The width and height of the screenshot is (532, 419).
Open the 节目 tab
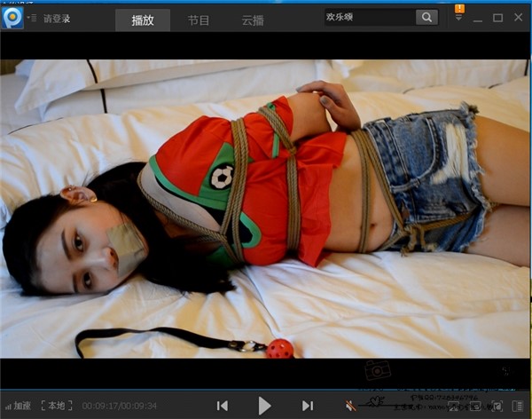coord(199,19)
